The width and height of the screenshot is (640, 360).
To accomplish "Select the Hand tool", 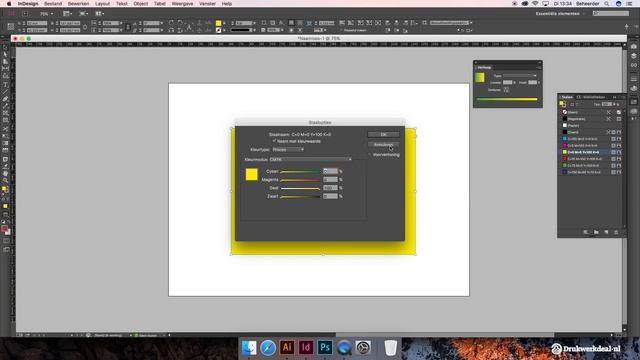I will (5, 173).
